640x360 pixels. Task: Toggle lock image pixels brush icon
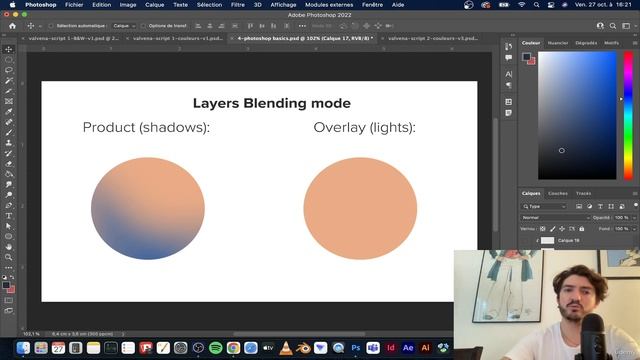click(553, 229)
